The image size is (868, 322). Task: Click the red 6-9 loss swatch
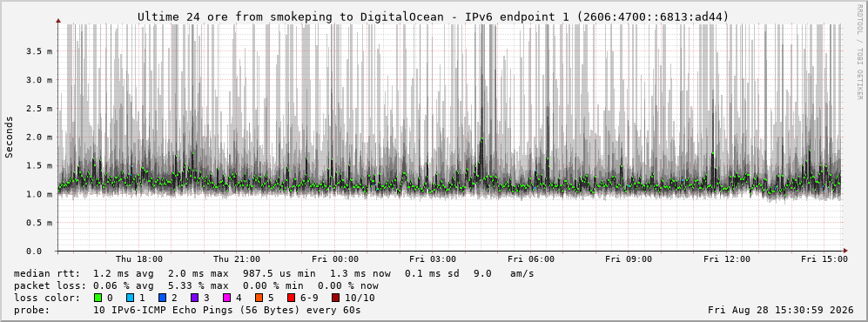291,298
